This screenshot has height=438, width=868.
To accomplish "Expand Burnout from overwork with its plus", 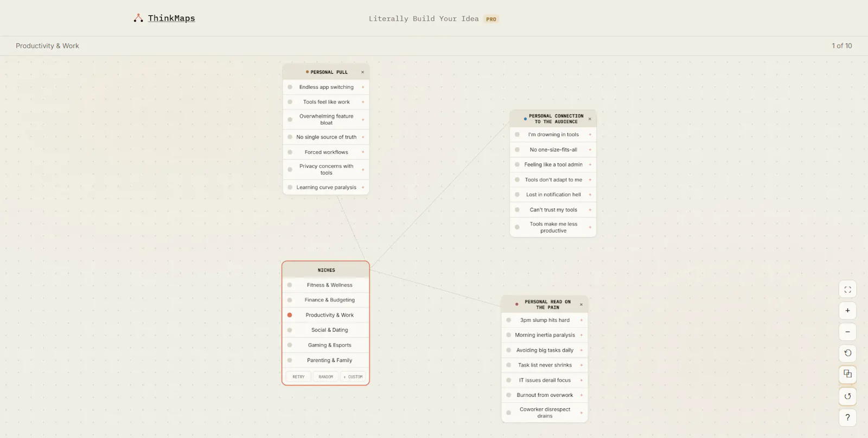I will (x=581, y=395).
